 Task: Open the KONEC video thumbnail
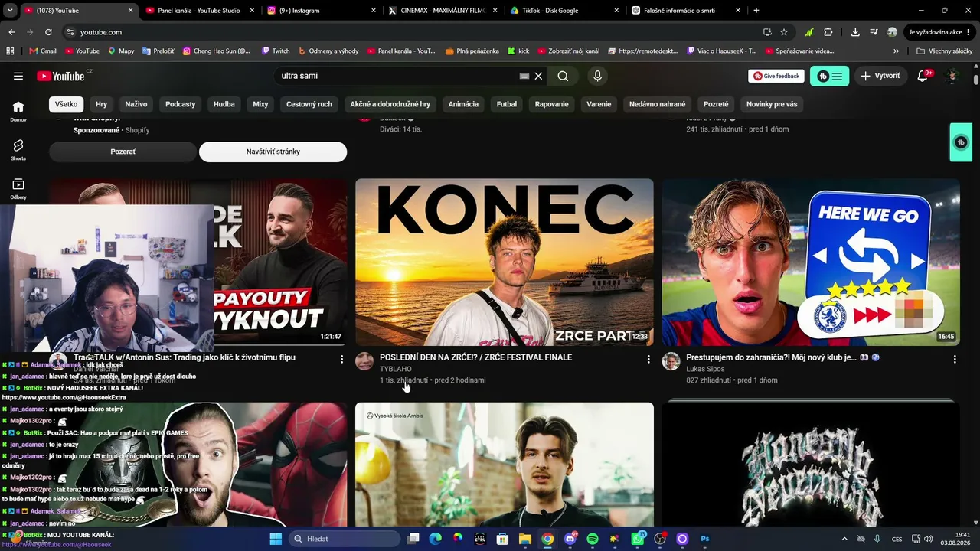coord(505,262)
